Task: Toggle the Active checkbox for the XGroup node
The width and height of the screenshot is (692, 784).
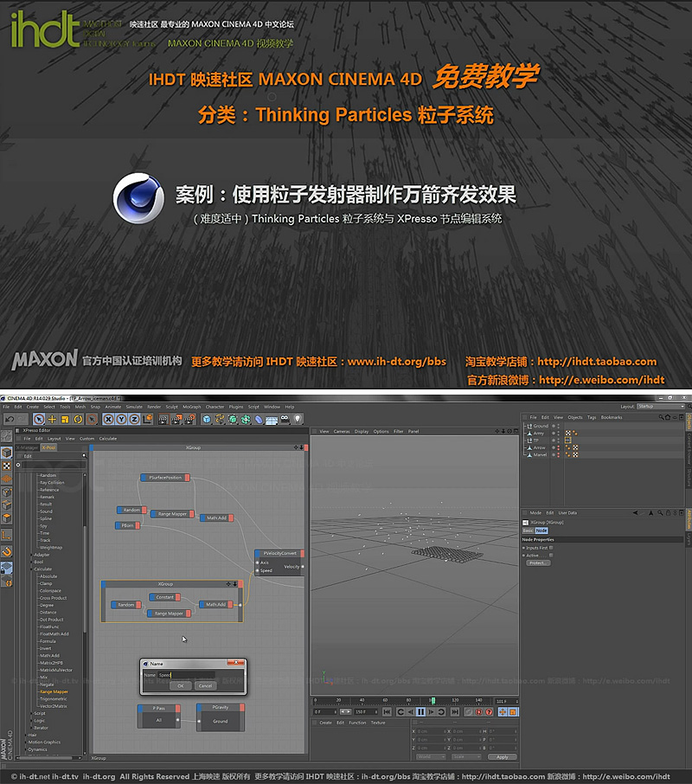Action: (x=551, y=556)
